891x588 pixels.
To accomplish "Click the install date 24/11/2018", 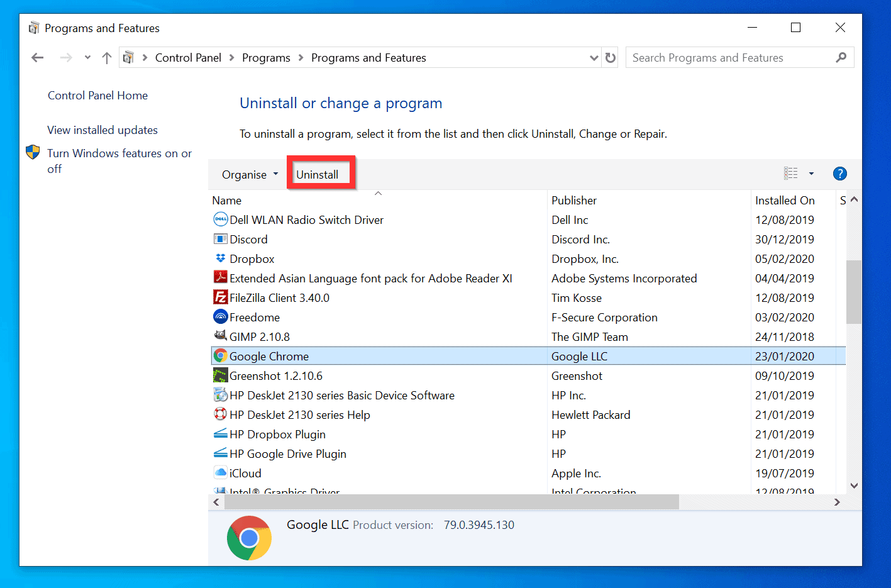I will (x=784, y=337).
